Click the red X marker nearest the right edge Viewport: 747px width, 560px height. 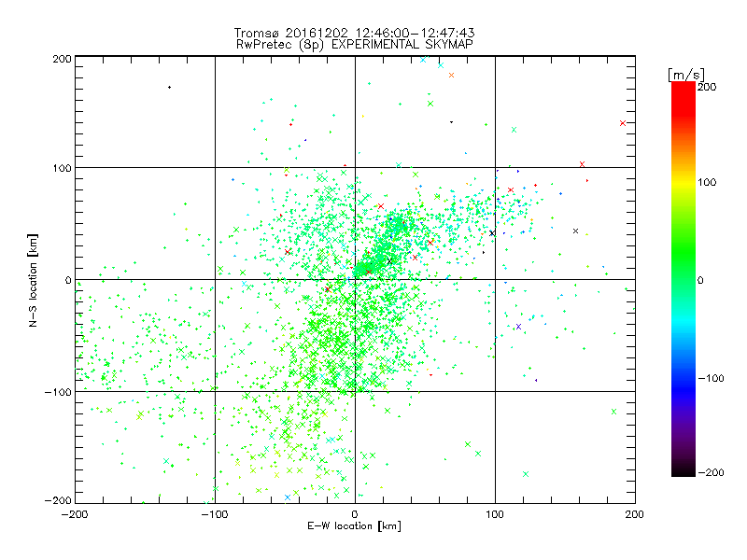click(x=623, y=123)
